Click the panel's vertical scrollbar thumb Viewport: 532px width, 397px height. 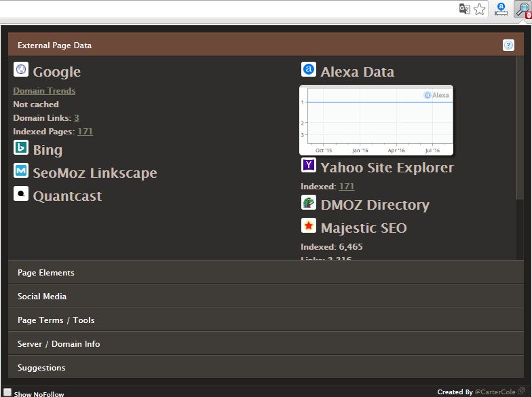click(520, 128)
